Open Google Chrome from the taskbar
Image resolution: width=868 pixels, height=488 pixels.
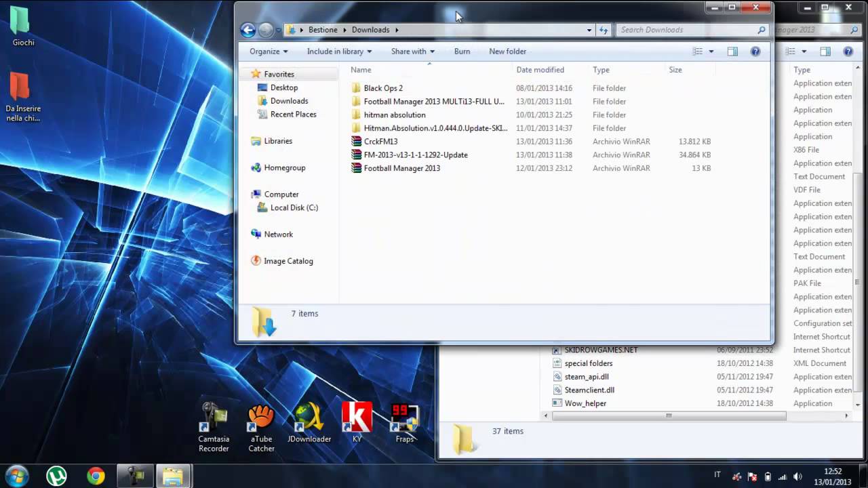[96, 476]
